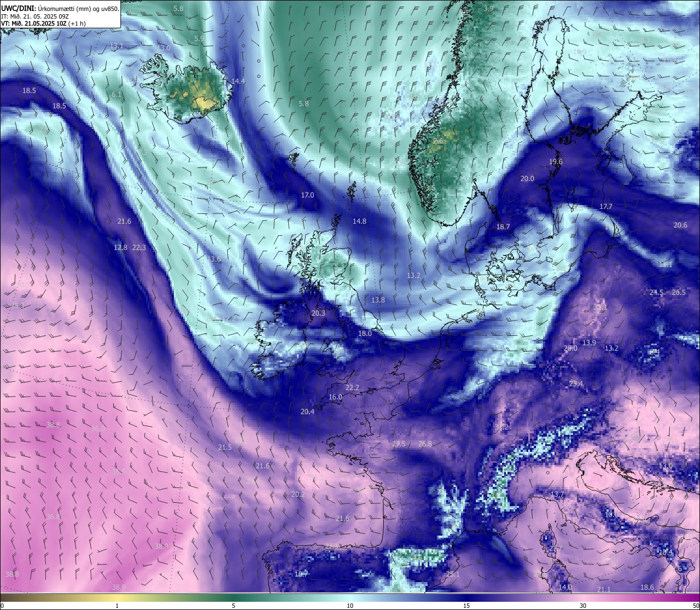
Task: Click the 17.0 value north of Scotland
Action: (x=307, y=195)
